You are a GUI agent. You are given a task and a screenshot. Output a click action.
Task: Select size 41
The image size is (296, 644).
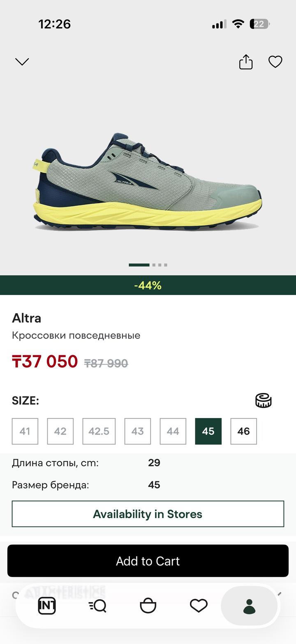point(25,431)
